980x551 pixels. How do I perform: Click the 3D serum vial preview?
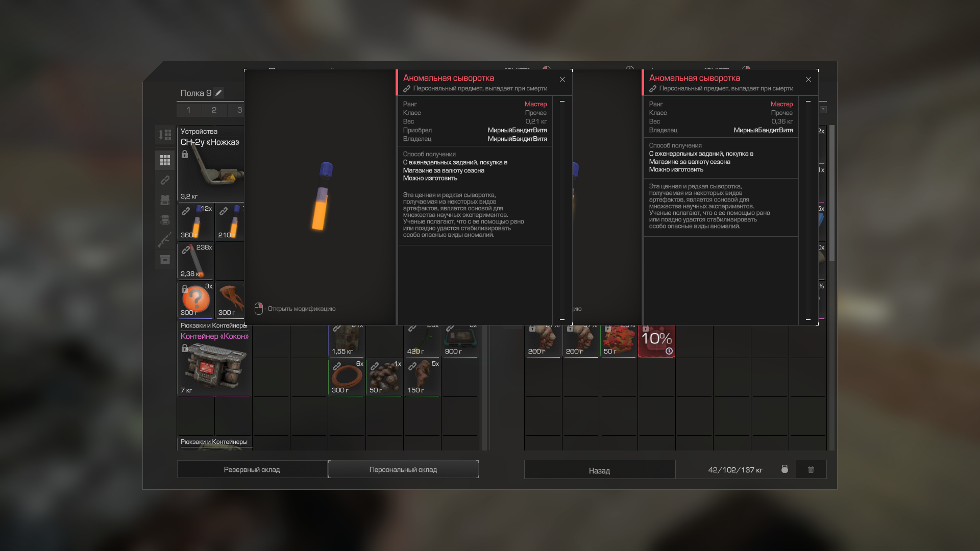coord(323,197)
